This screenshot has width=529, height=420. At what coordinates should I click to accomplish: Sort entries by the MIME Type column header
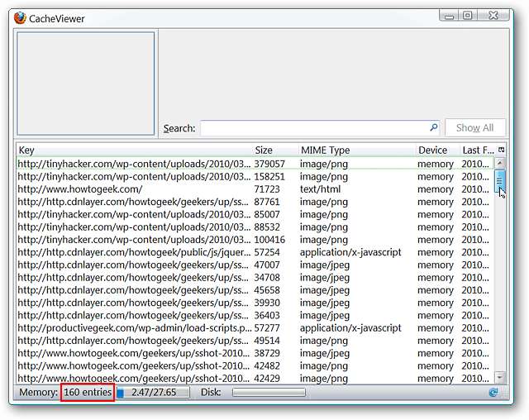[x=357, y=150]
